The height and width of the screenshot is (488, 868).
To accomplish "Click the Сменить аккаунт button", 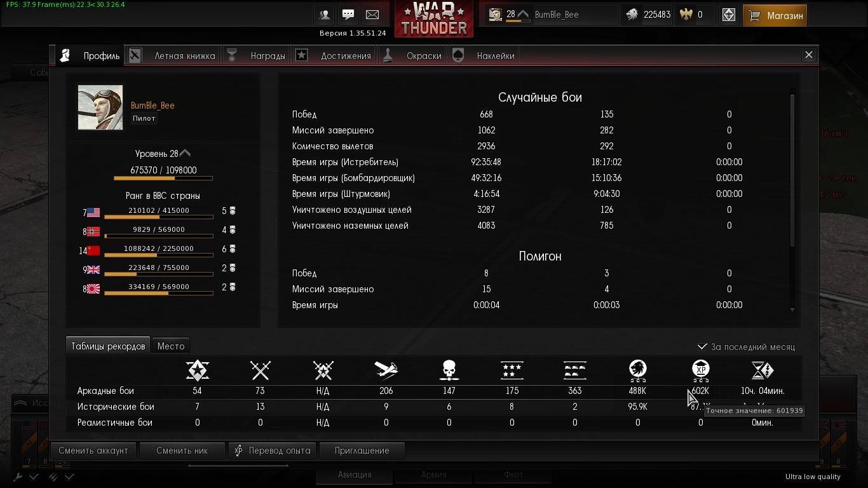I will pos(93,451).
